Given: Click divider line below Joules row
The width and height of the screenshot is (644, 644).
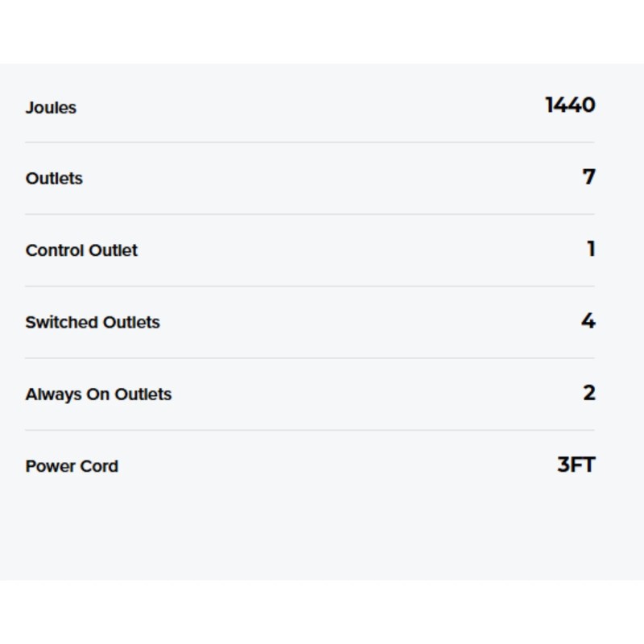Looking at the screenshot, I should pos(310,142).
